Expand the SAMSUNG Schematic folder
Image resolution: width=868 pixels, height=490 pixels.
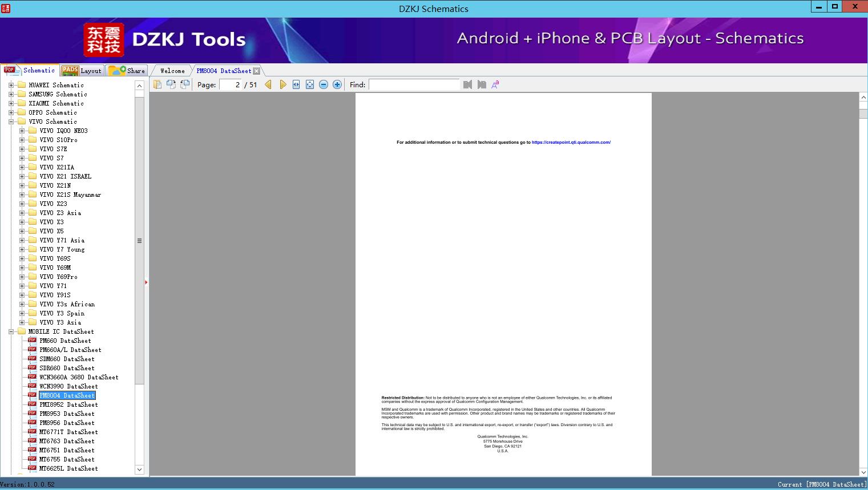point(11,94)
